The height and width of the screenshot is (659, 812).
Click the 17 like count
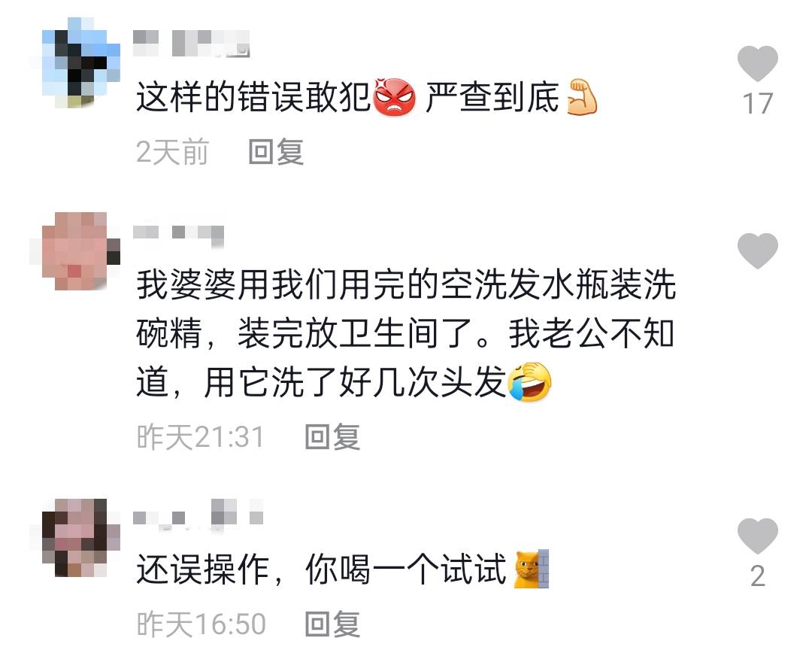click(757, 104)
